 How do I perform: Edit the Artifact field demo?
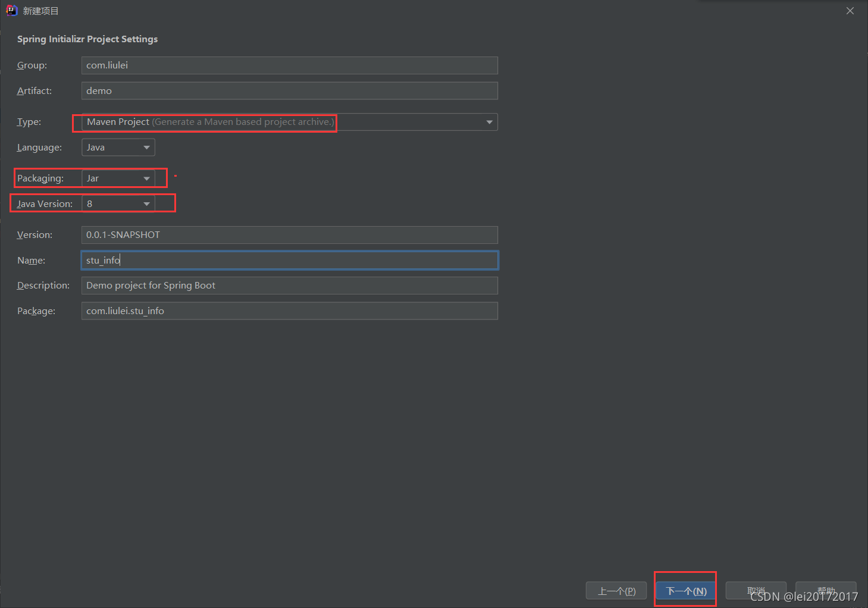click(290, 90)
